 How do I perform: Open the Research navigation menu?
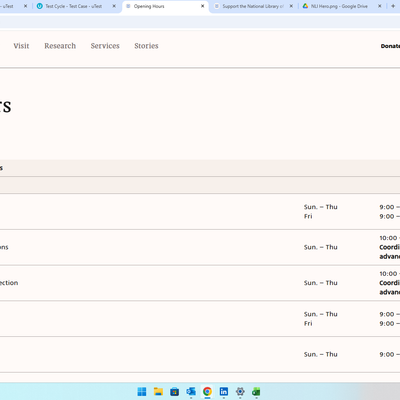60,46
